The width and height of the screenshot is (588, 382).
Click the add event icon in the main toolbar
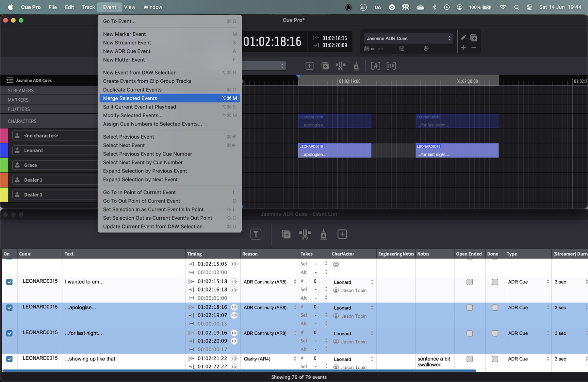point(309,66)
